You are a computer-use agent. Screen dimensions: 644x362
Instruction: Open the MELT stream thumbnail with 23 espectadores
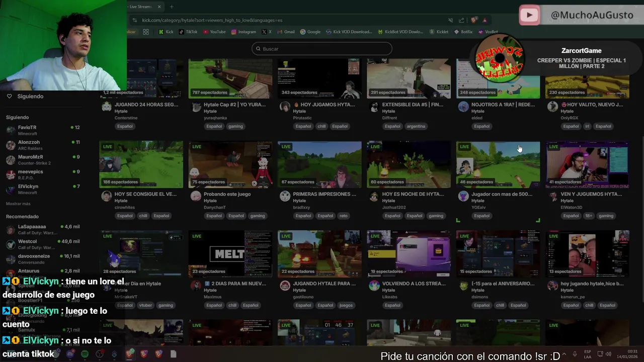[x=230, y=254]
